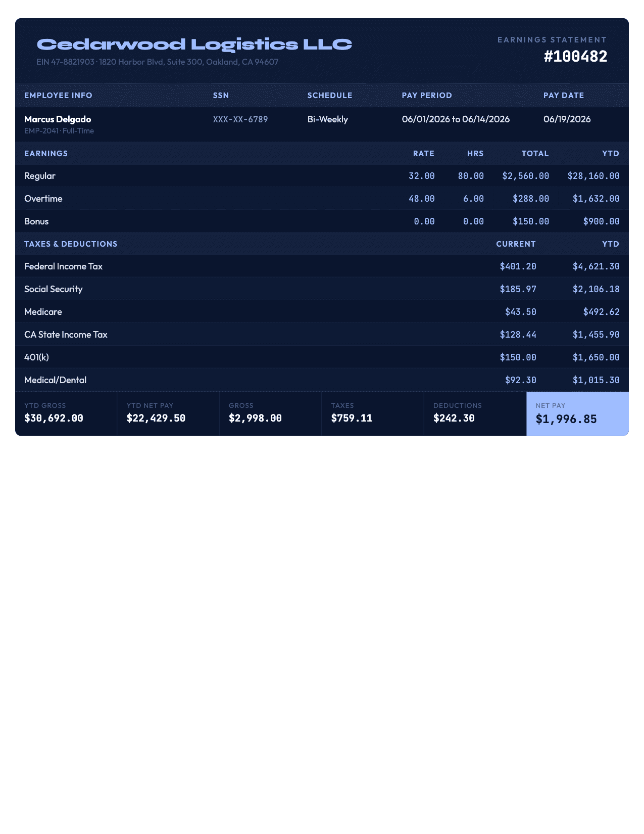Click the CA State Income Tax label
The height and width of the screenshot is (834, 644).
66,335
